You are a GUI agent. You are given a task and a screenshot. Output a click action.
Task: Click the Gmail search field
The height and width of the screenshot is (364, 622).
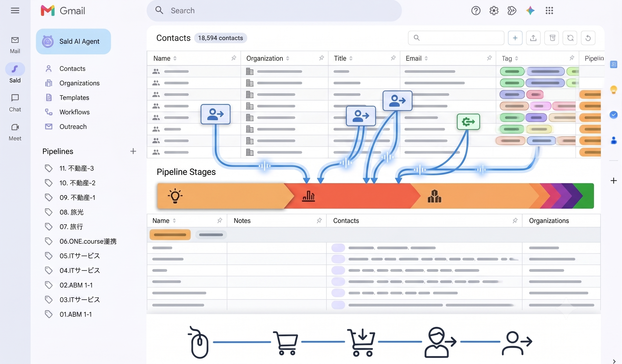(274, 11)
